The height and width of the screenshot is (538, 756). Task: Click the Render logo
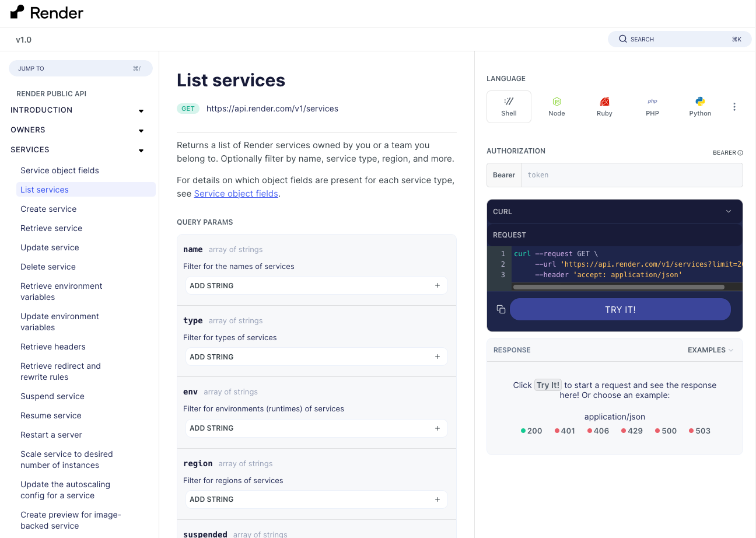click(x=46, y=12)
